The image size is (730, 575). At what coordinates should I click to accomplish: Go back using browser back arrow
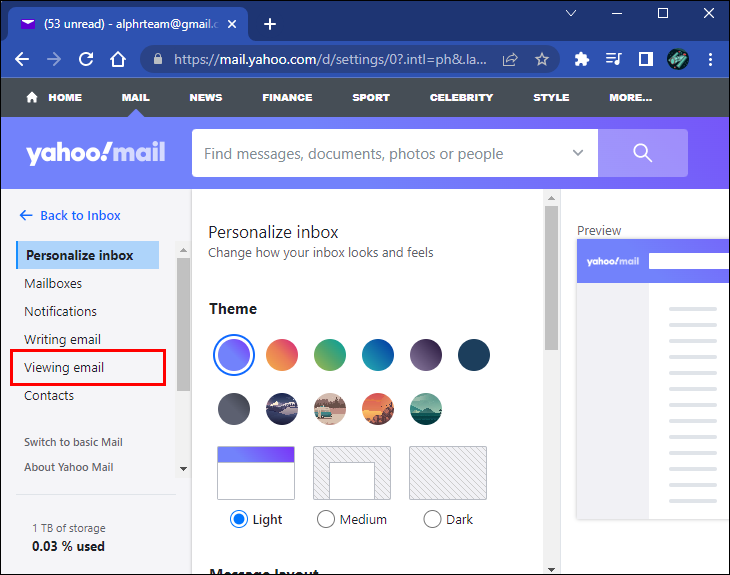[22, 59]
